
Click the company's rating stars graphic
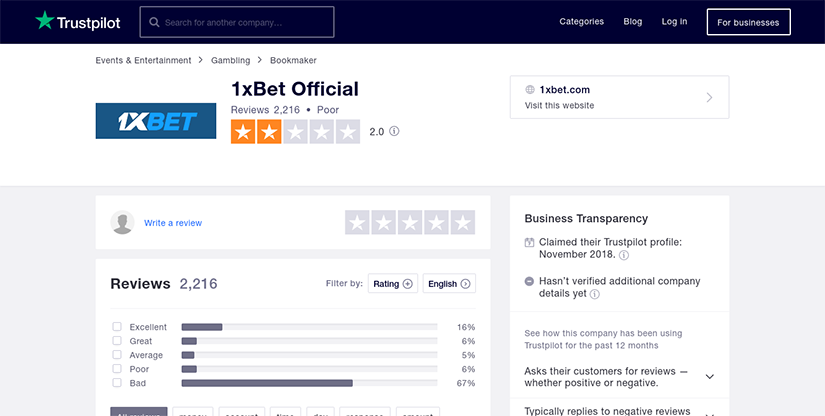(295, 131)
